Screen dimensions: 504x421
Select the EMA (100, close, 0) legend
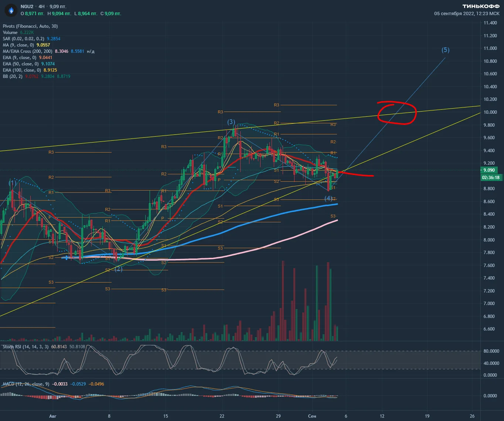pos(22,70)
